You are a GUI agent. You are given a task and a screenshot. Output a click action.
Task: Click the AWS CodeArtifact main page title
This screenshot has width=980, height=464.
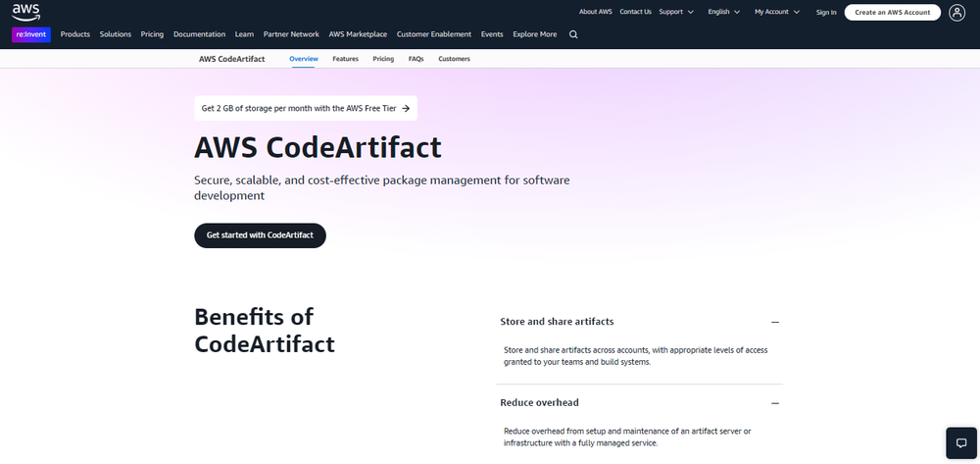point(318,148)
